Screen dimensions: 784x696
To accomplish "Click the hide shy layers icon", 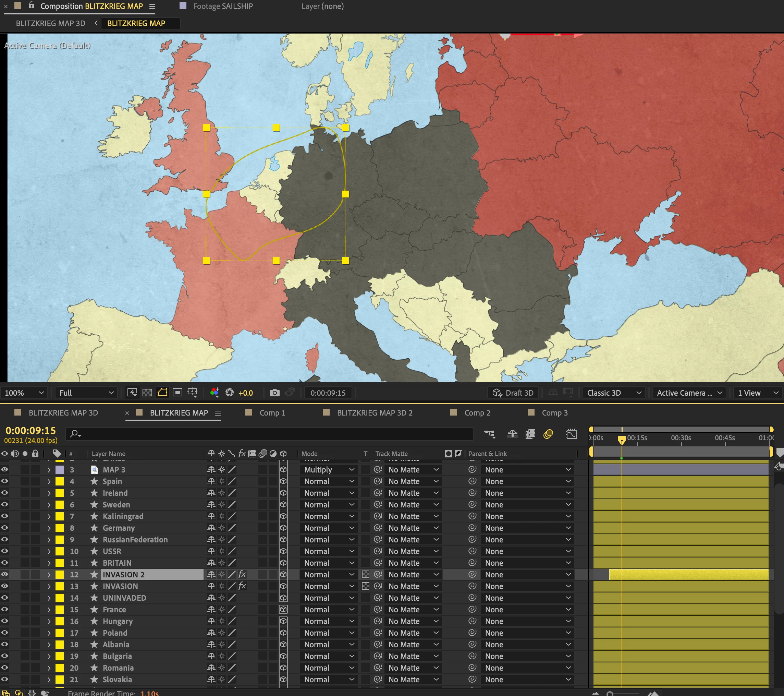I will [512, 434].
